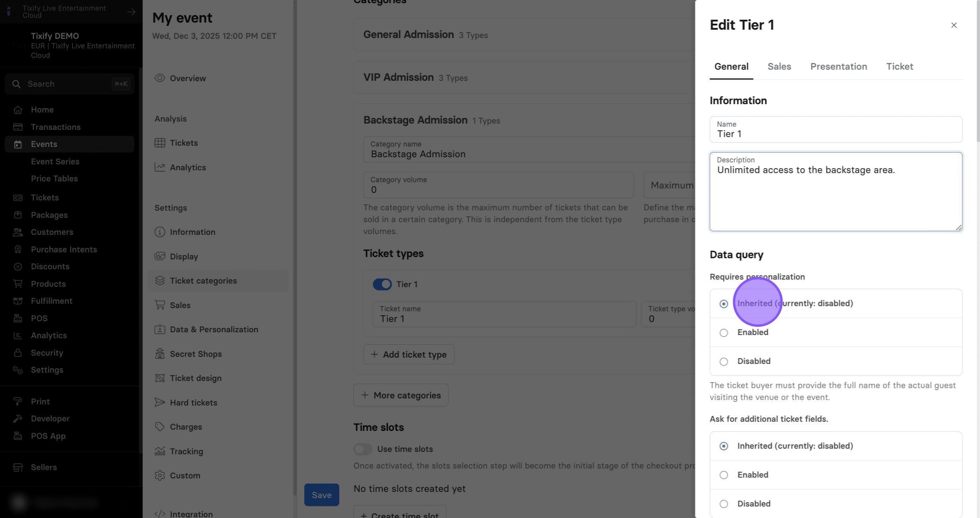Expand organization switcher arrow at top
The height and width of the screenshot is (518, 980).
tap(131, 12)
